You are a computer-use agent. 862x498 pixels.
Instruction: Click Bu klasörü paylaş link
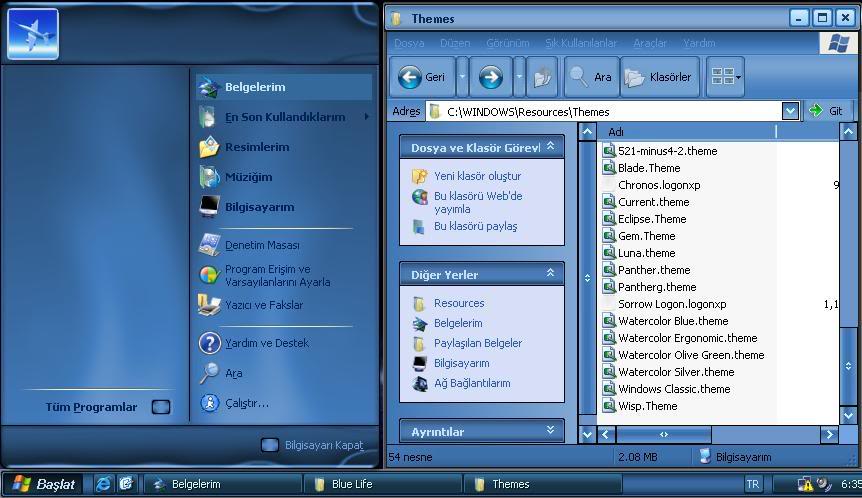[x=476, y=226]
